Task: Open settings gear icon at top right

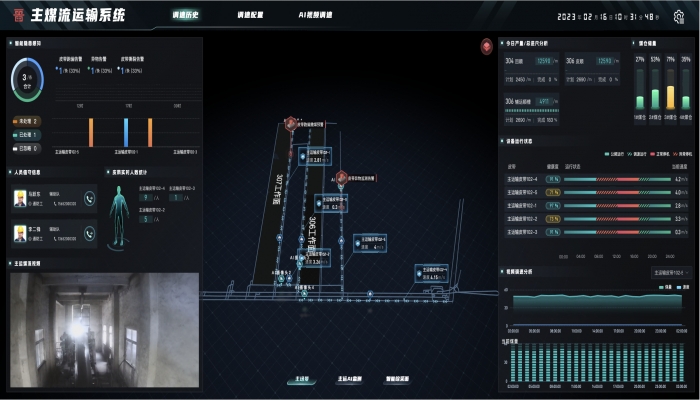Action: (x=685, y=17)
